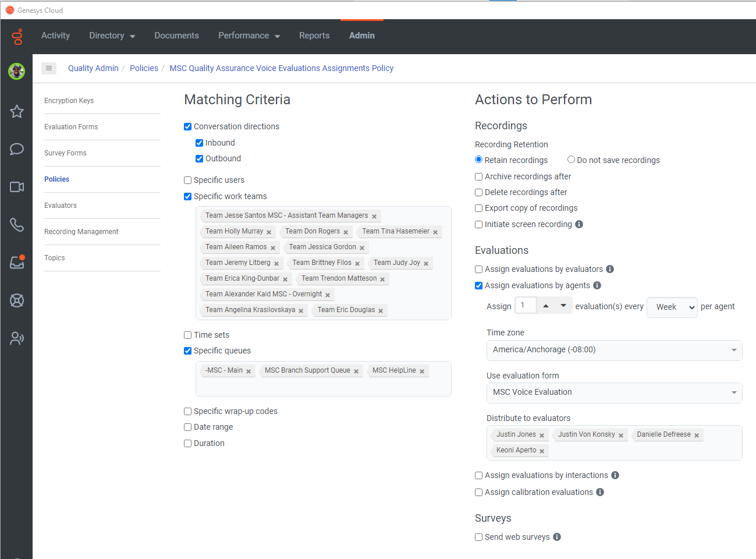Open the inbox icon with notification dot

[x=17, y=263]
